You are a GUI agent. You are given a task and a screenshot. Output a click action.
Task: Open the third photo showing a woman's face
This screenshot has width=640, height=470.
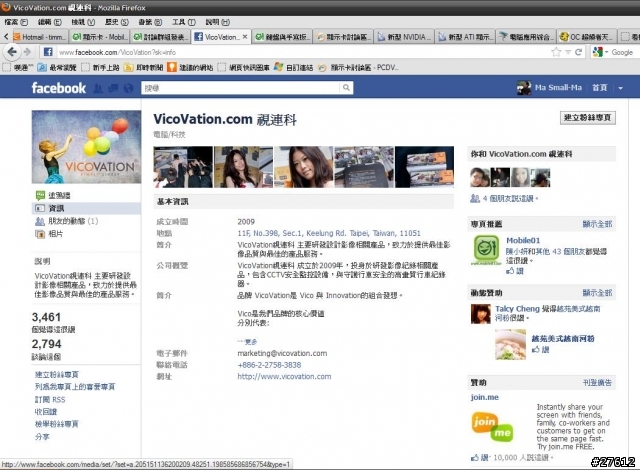(304, 167)
